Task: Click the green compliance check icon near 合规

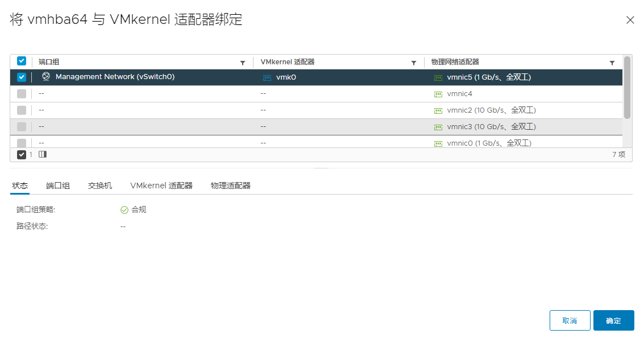Action: coord(124,209)
